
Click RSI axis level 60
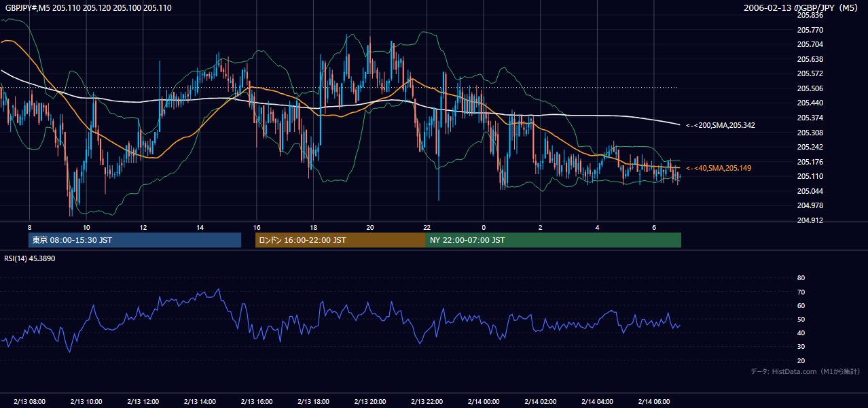click(x=801, y=305)
